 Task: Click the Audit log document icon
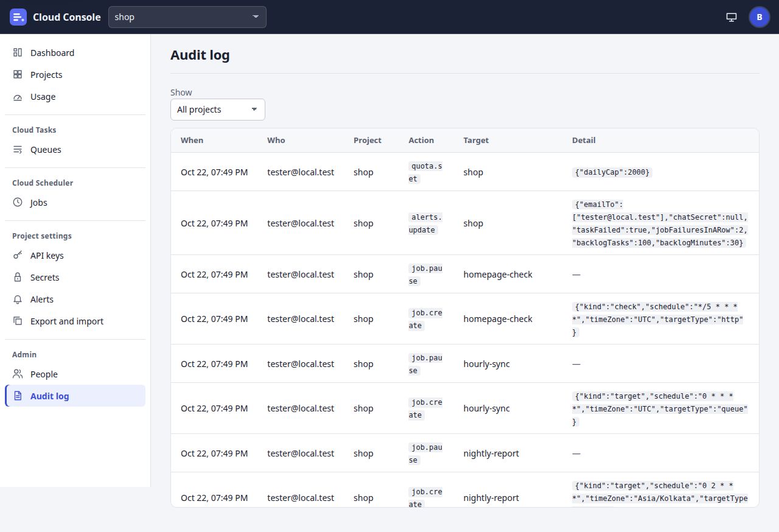tap(18, 396)
